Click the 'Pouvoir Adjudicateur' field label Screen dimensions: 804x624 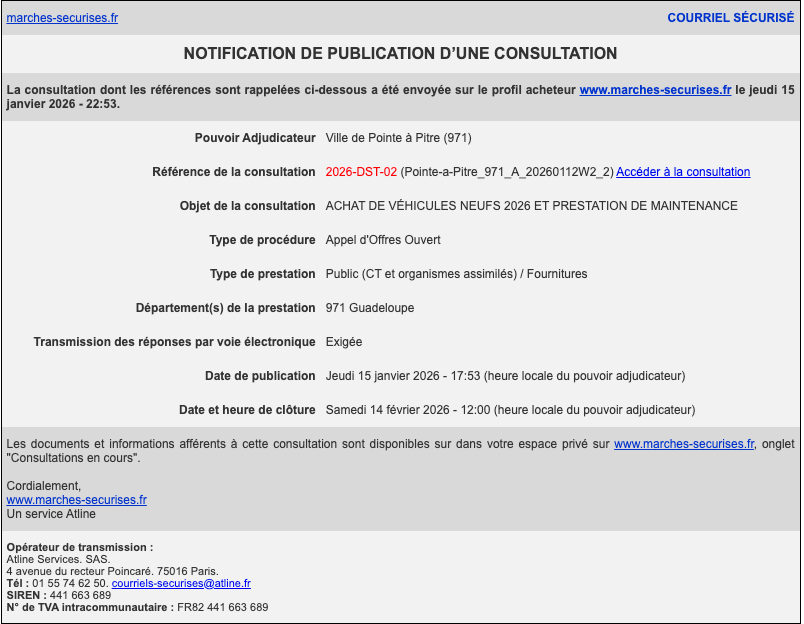tap(255, 138)
